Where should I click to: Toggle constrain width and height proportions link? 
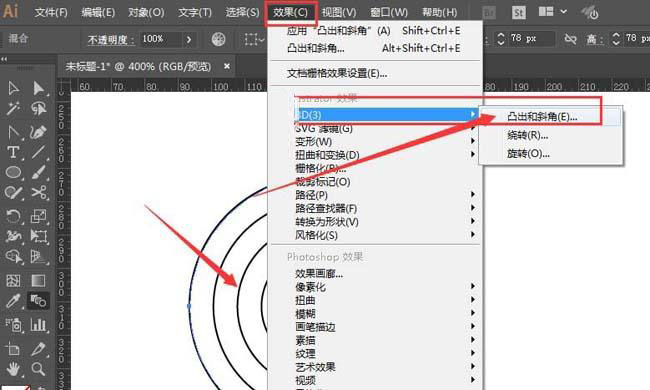pyautogui.click(x=570, y=39)
